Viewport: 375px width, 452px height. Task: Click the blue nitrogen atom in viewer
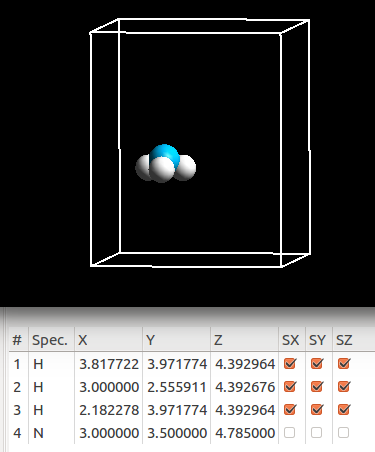point(165,153)
